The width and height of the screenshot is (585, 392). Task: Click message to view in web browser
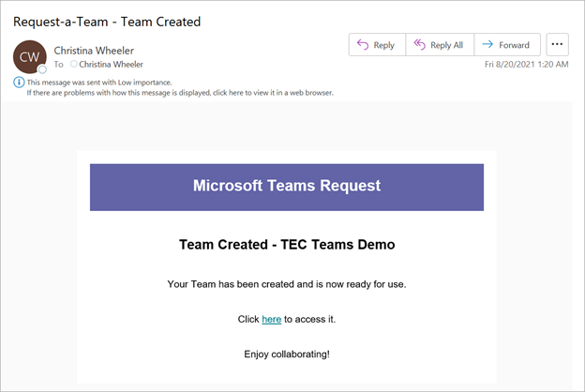[x=180, y=93]
